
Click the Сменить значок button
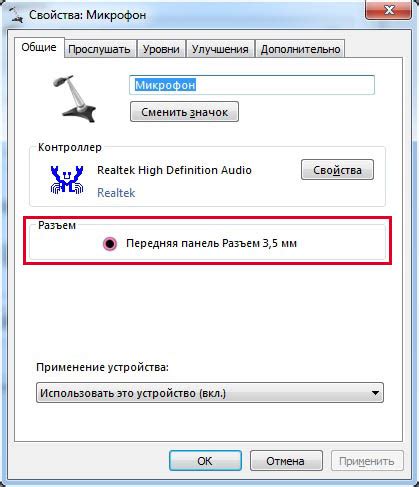tap(184, 112)
